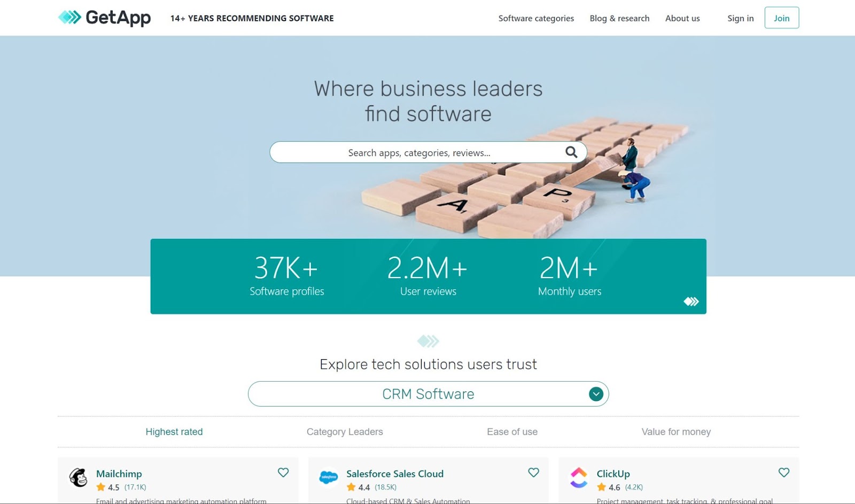
Task: Click the Join button
Action: coord(781,18)
